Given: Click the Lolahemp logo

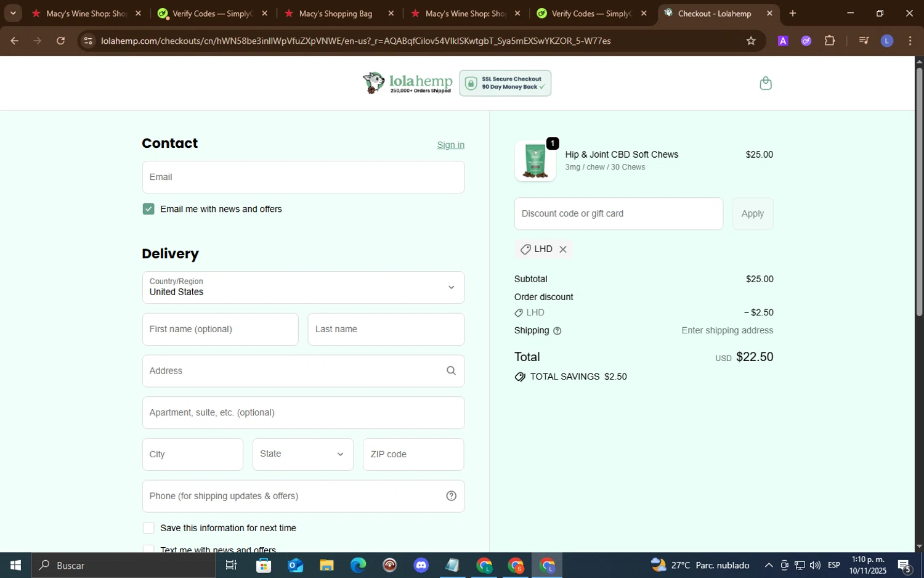Looking at the screenshot, I should (x=407, y=83).
